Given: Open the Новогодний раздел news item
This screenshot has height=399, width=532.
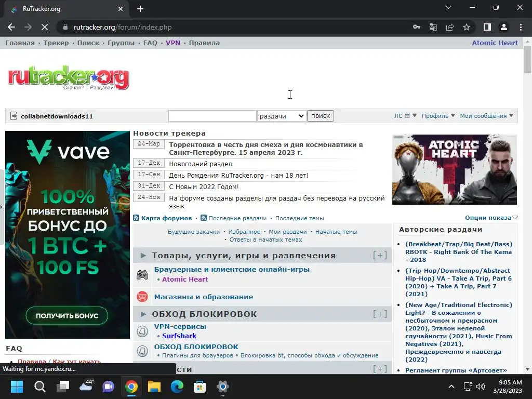Looking at the screenshot, I should 201,164.
